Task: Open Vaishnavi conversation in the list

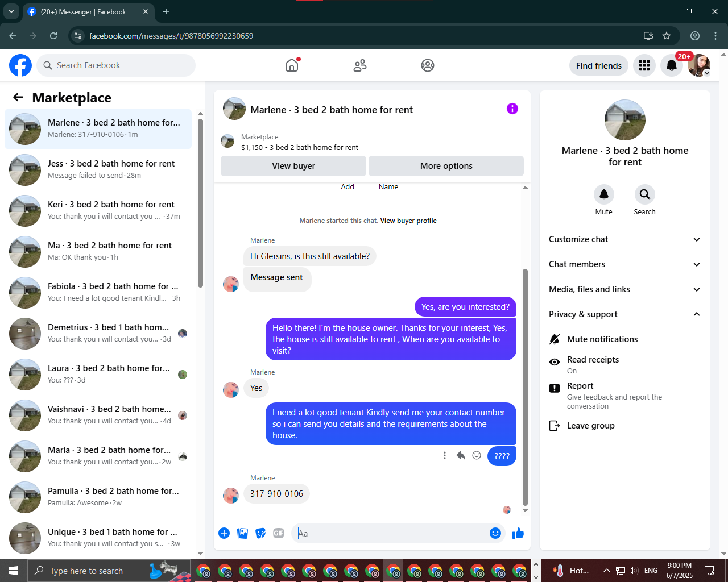Action: point(98,415)
